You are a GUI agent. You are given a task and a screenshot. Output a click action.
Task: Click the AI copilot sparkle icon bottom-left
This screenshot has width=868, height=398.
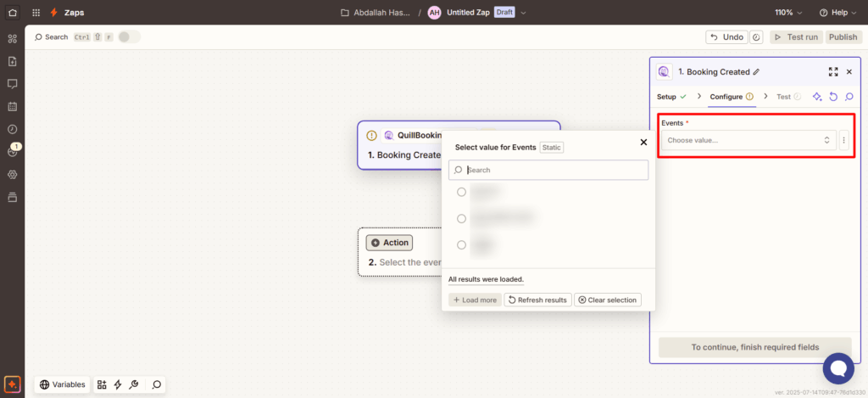point(12,384)
